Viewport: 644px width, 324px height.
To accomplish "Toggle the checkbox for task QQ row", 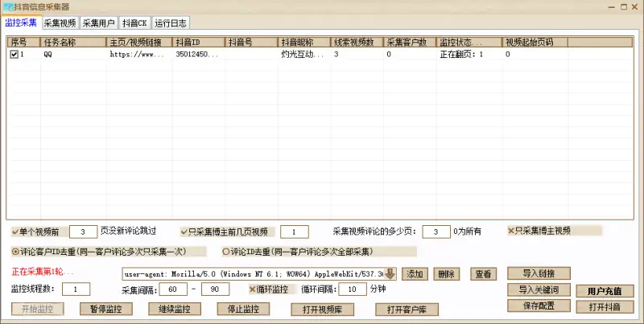I will click(14, 55).
